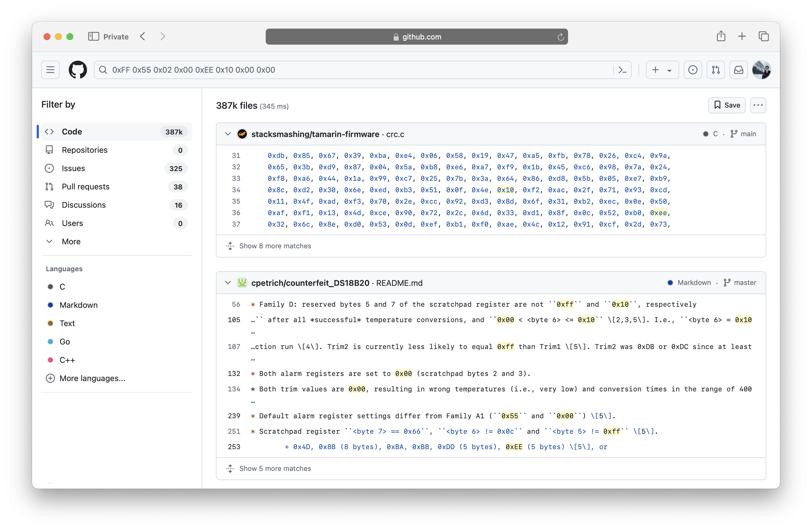Click the Private browsing label

click(x=116, y=37)
